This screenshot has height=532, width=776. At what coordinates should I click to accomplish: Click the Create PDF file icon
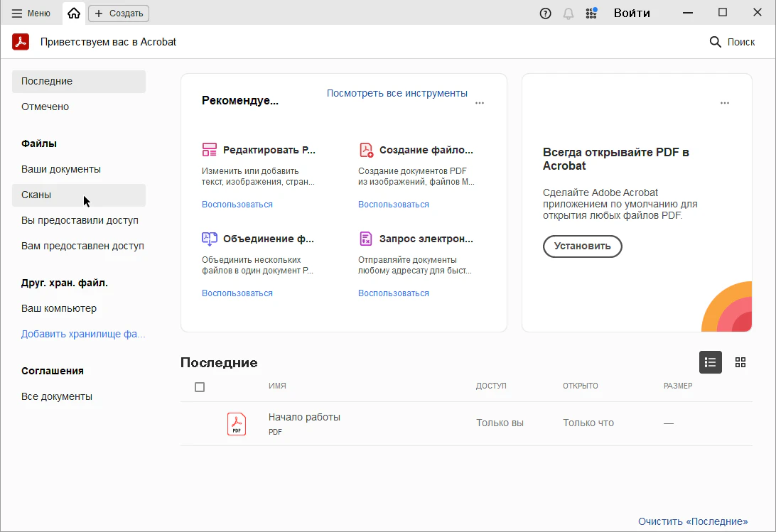(366, 150)
